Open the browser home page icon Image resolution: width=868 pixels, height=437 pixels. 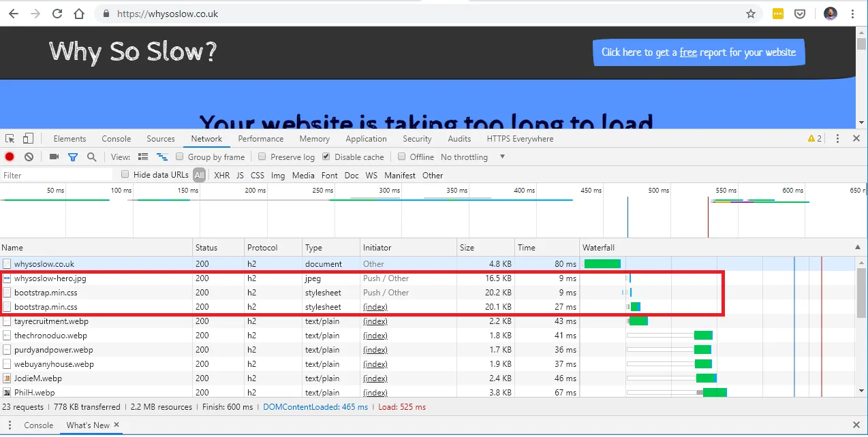tap(79, 14)
